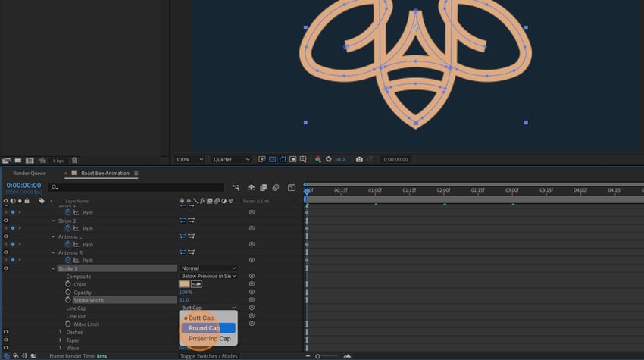
Task: Toggle the transparency grid in the viewer
Action: [x=272, y=159]
